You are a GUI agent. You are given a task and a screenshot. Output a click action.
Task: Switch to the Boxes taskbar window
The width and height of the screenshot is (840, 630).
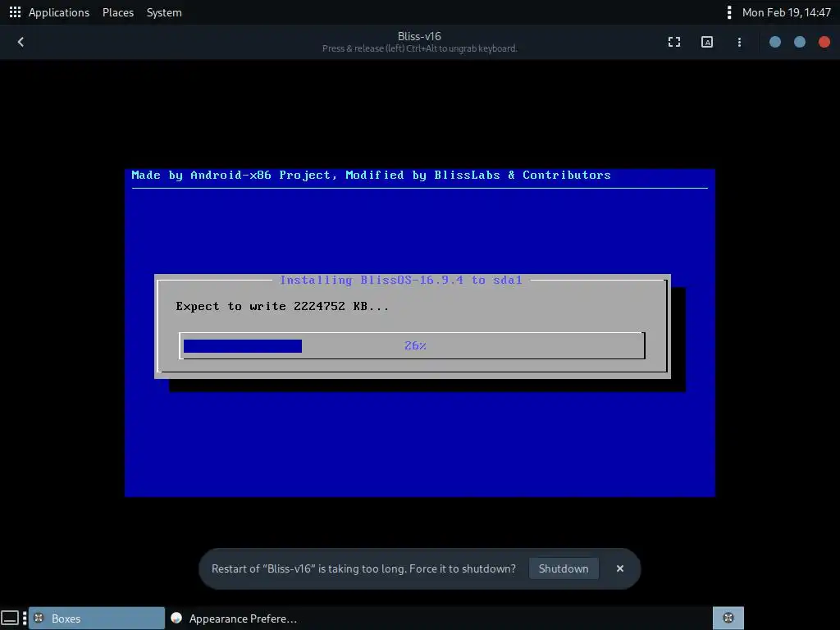pyautogui.click(x=97, y=619)
